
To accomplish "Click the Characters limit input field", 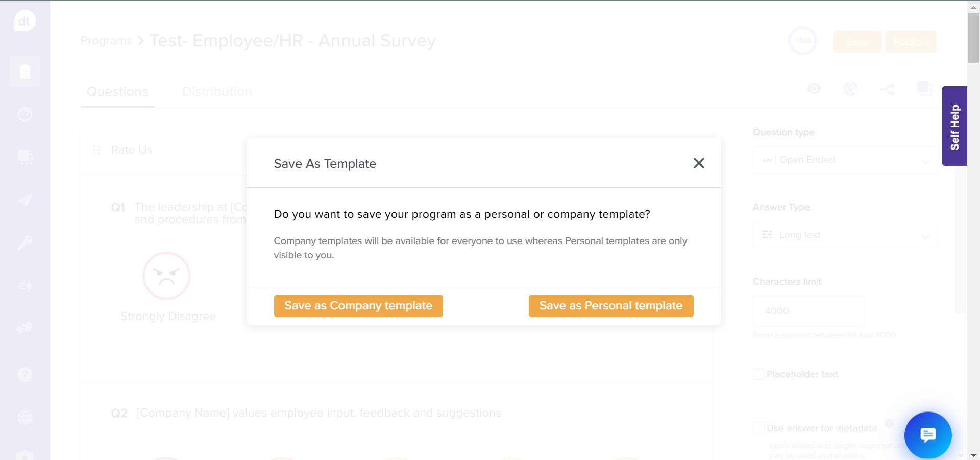I will pyautogui.click(x=808, y=311).
